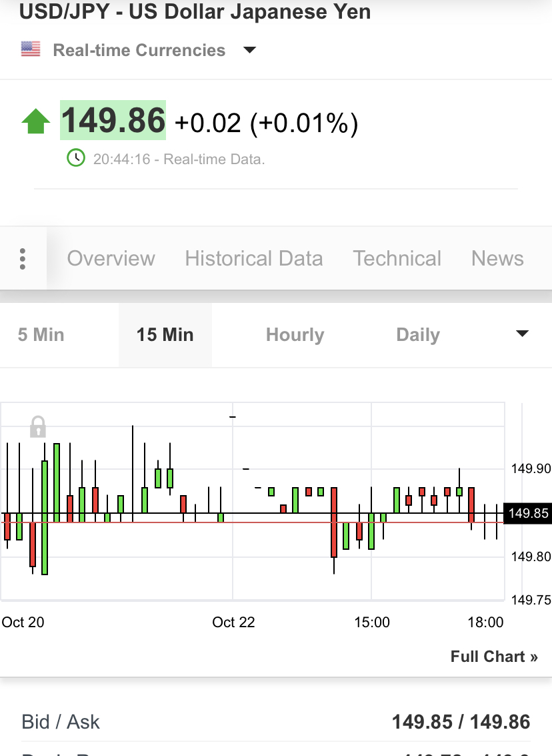This screenshot has width=552, height=756.
Task: Click the 149.75 price axis label
Action: pos(531,600)
